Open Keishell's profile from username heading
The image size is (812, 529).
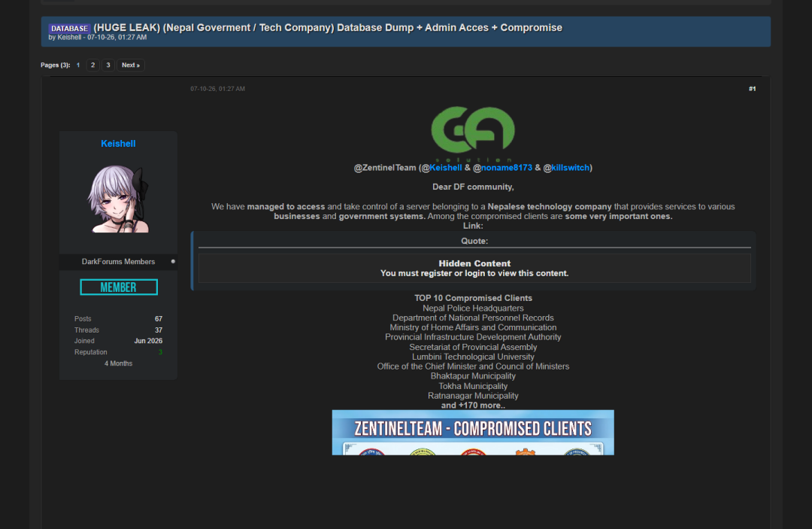click(x=118, y=144)
